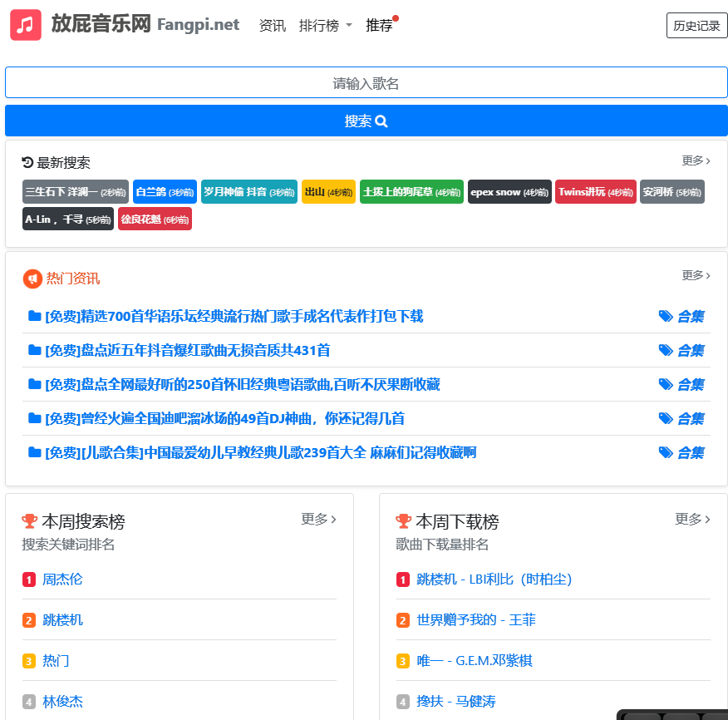The image size is (728, 720).
Task: Click the history clock icon beside 最新搜索
Action: point(27,163)
